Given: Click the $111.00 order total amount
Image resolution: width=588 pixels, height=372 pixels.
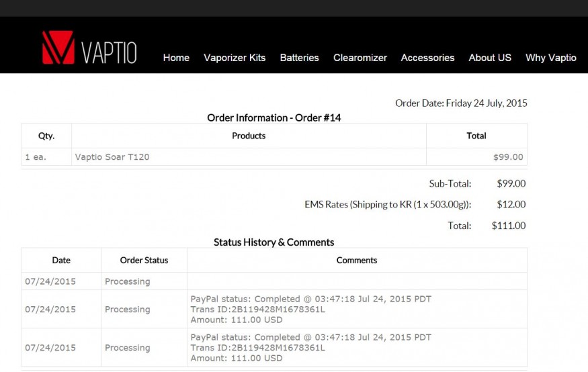Looking at the screenshot, I should pyautogui.click(x=509, y=226).
